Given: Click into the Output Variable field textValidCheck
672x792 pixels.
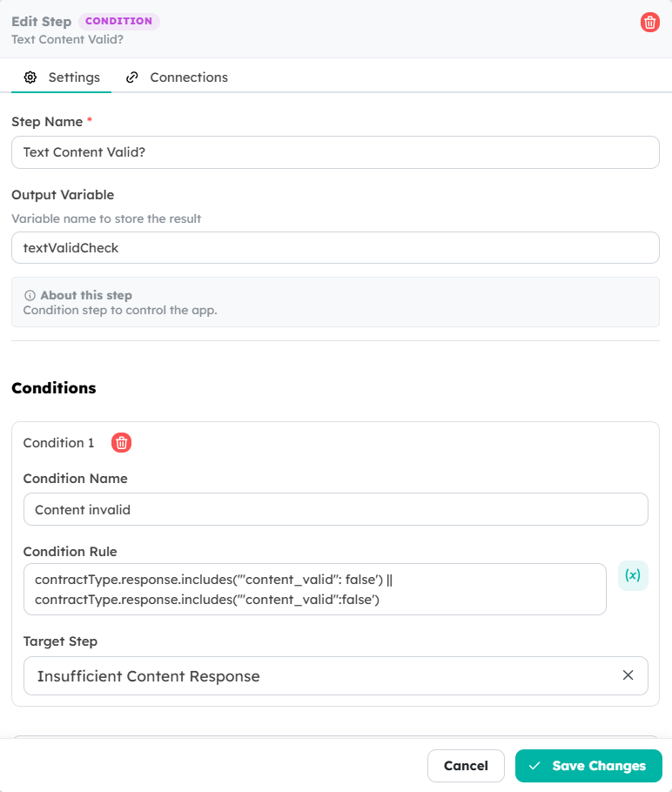Looking at the screenshot, I should pos(335,247).
